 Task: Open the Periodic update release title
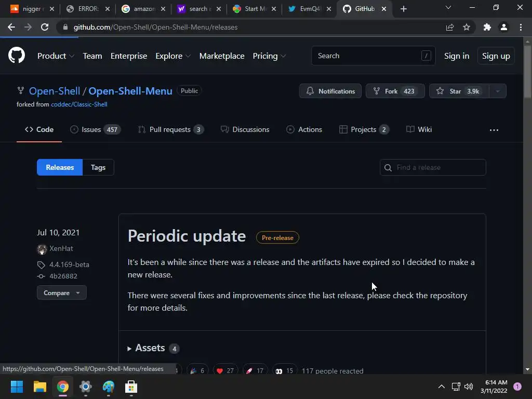click(187, 236)
